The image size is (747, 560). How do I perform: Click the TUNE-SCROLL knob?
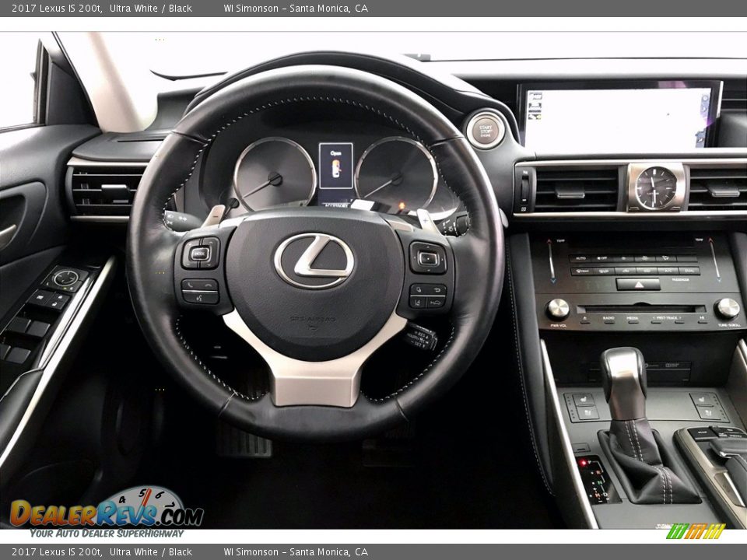click(728, 309)
